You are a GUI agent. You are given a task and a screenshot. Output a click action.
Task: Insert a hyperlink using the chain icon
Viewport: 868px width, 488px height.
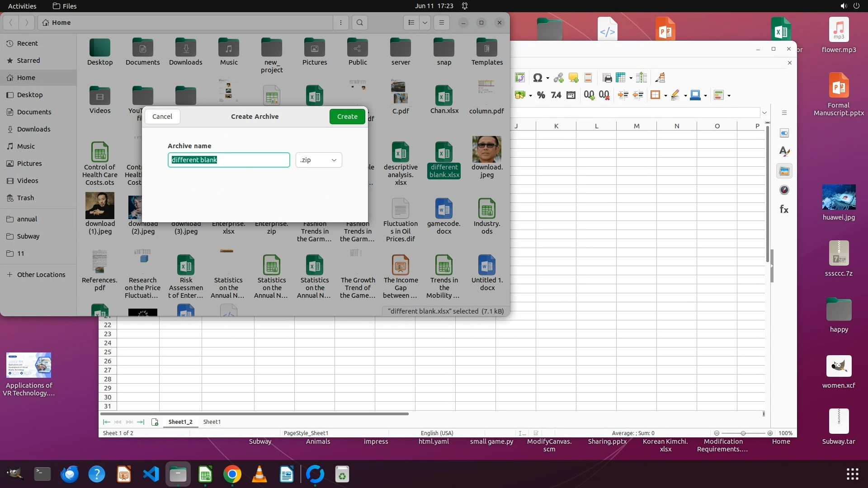click(558, 78)
